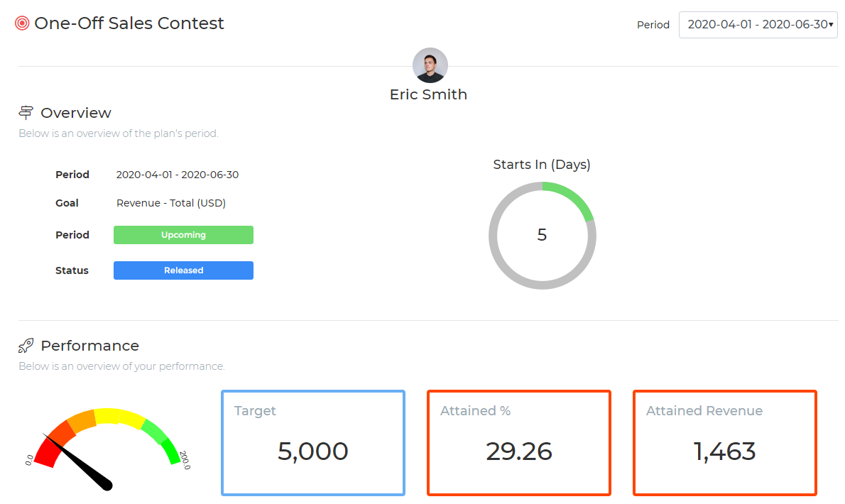Click the Eric Smith name label
The width and height of the screenshot is (845, 504).
click(428, 94)
